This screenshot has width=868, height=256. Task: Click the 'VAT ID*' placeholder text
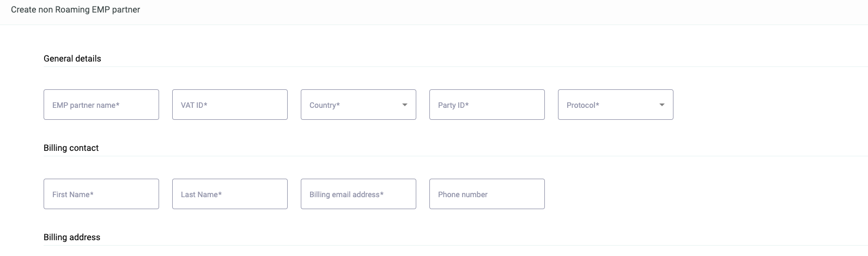coord(194,105)
